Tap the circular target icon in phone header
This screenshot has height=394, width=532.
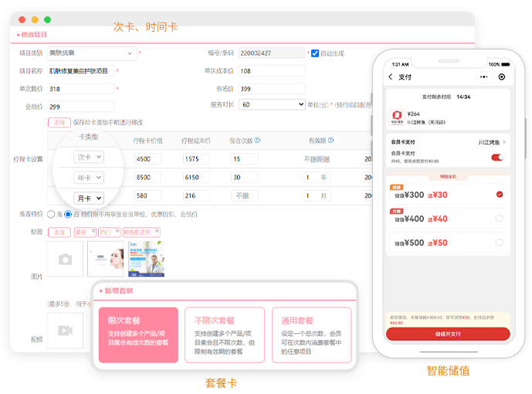501,77
